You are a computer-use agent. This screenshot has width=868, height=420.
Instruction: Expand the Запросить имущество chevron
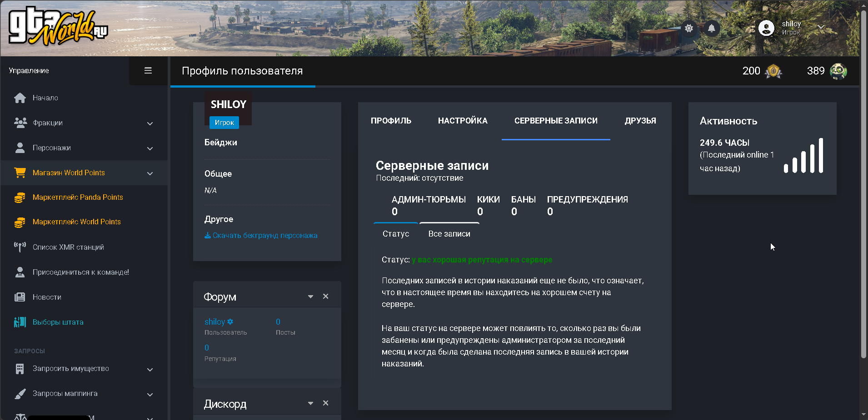(x=150, y=370)
